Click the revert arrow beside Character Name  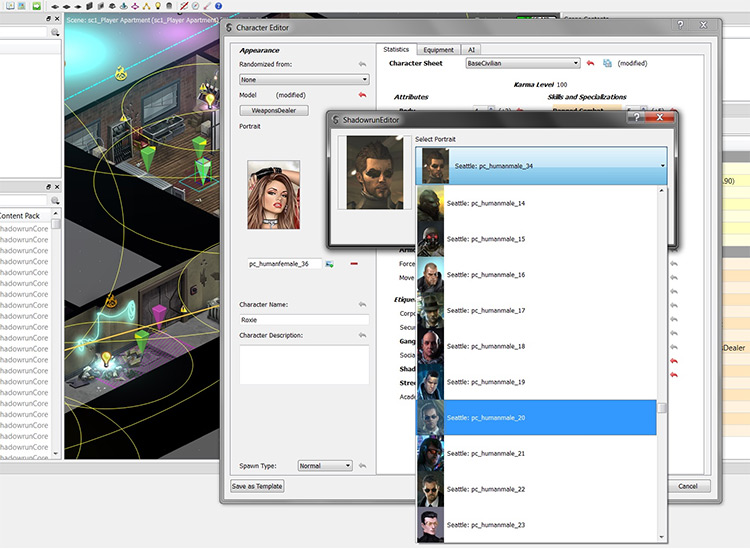363,304
